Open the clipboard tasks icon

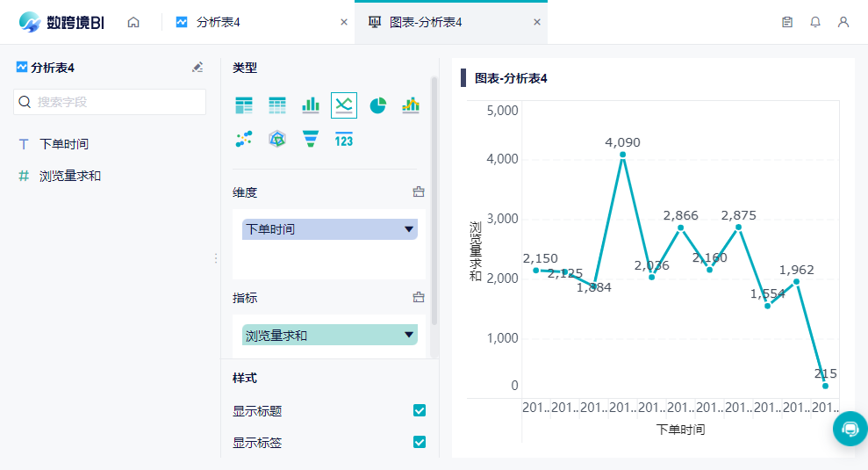point(787,22)
